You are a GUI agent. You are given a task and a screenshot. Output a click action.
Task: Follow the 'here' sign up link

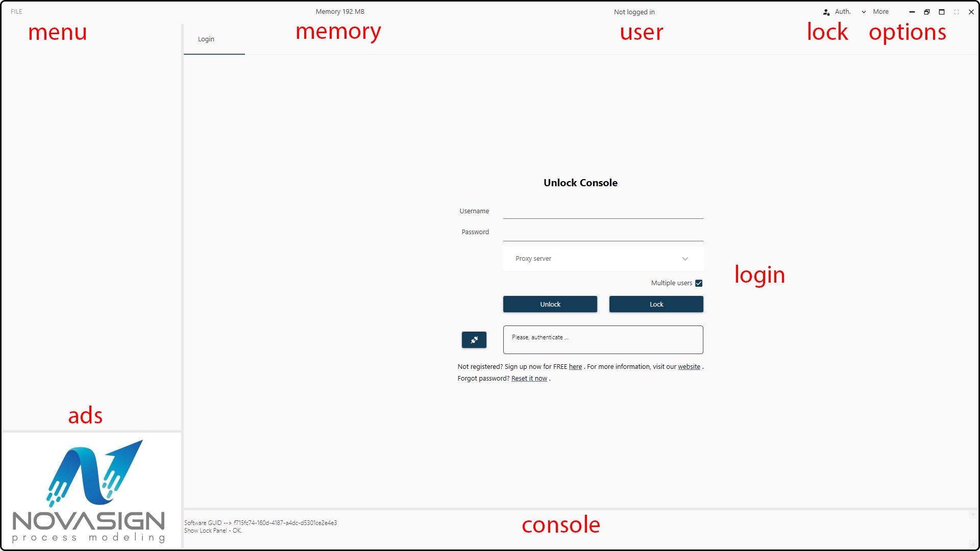click(575, 367)
